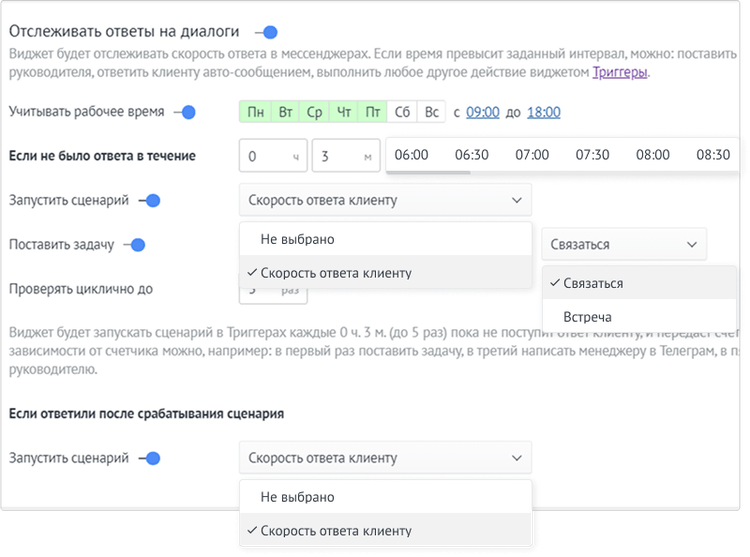Select "Не выбрано" in upper scenario list
750x557 pixels.
tap(297, 239)
